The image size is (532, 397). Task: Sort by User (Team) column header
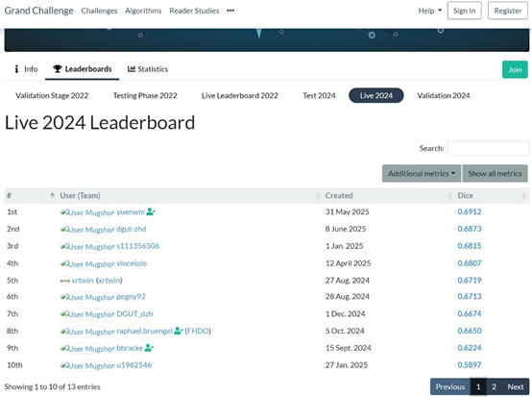click(189, 195)
